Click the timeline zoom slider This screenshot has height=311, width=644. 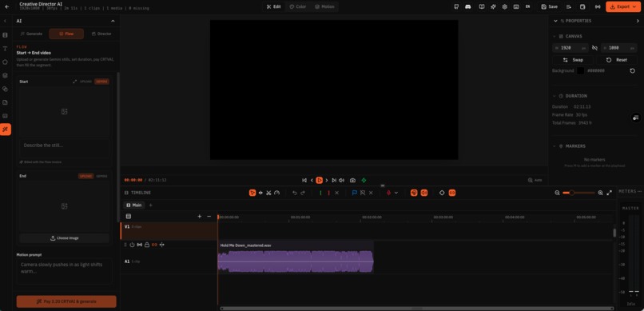tap(578, 193)
